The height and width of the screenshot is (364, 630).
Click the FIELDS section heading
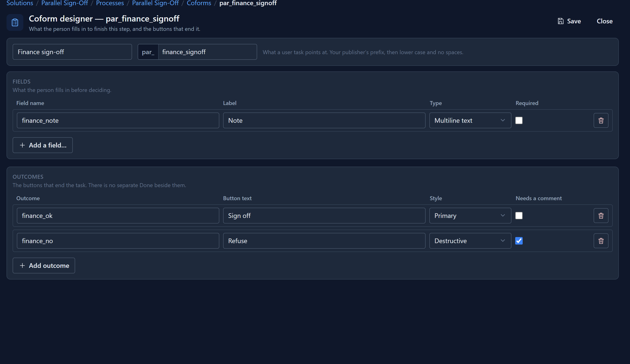coord(22,82)
